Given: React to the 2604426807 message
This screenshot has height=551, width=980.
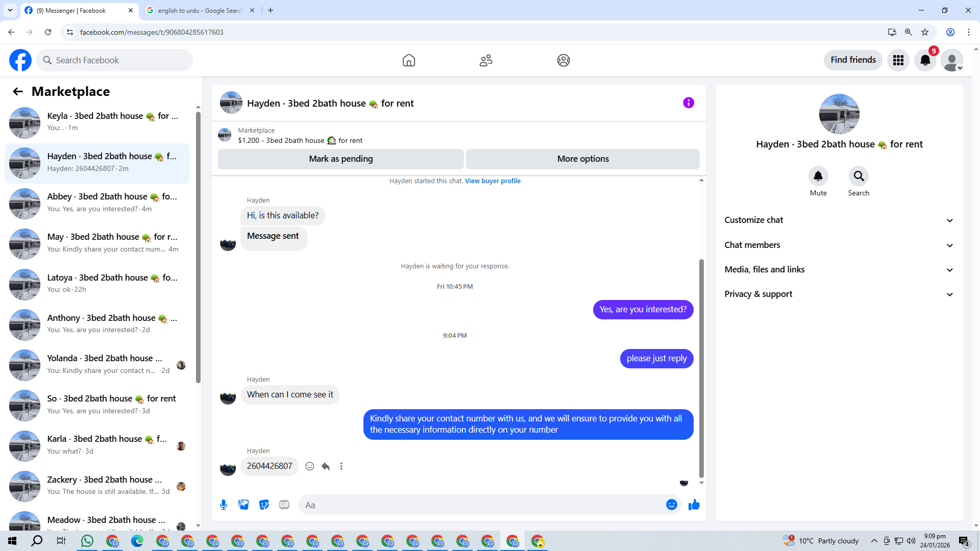Looking at the screenshot, I should point(309,466).
